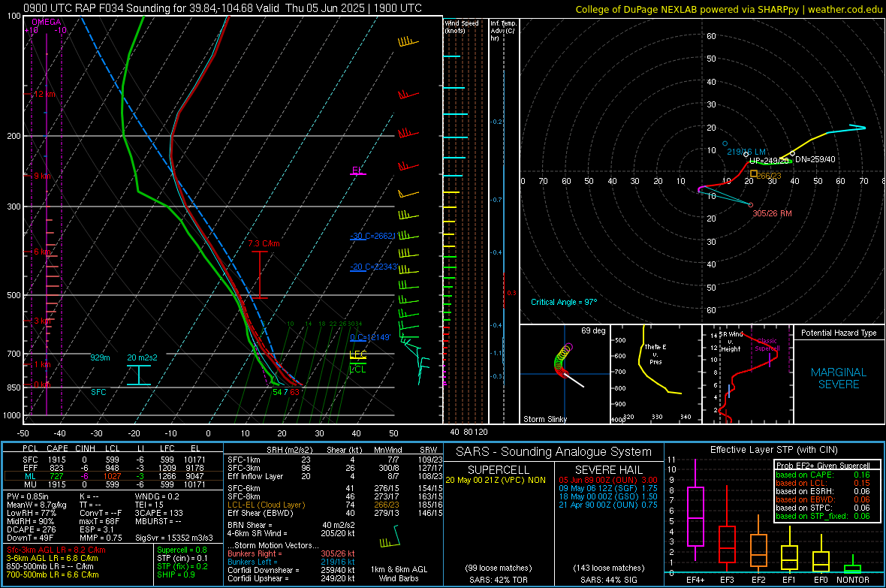Image resolution: width=886 pixels, height=588 pixels.
Task: Click the BRN Shear = 40 m2/s2 line
Action: pos(291,525)
